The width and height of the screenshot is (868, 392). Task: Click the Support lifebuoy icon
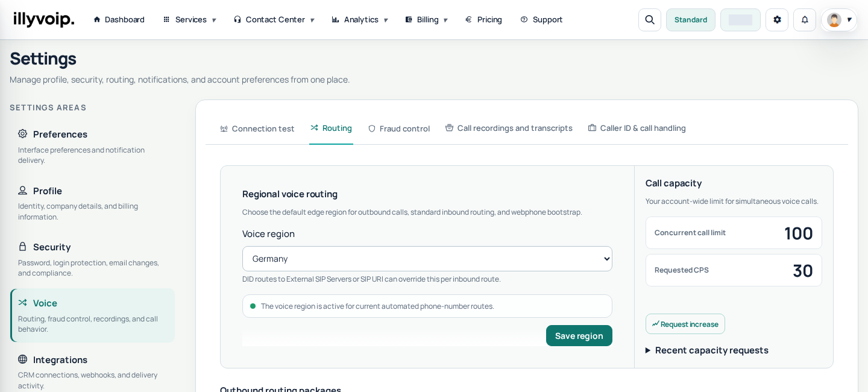click(524, 19)
